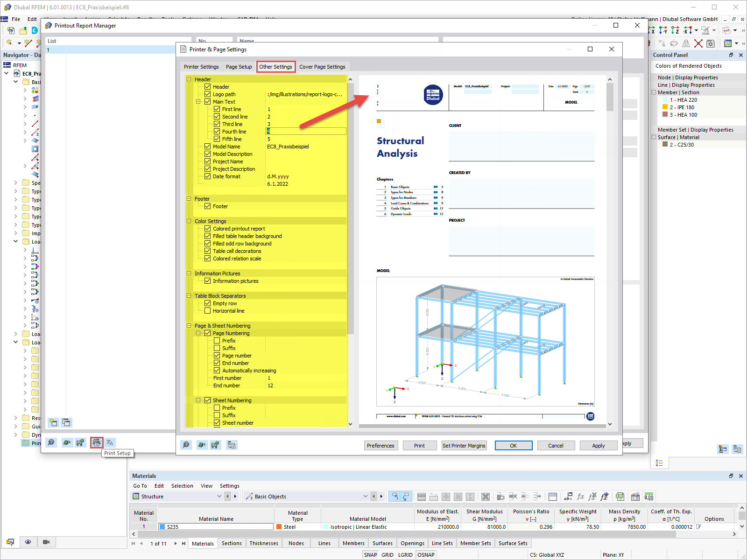The image size is (747, 560).
Task: Collapse Member | Section in Control Panel
Action: (654, 92)
